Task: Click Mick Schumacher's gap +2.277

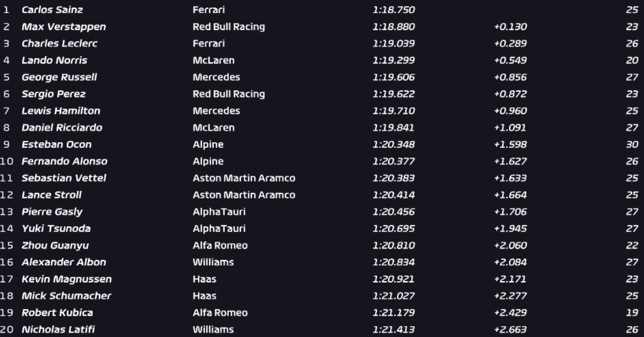Action: coord(510,296)
